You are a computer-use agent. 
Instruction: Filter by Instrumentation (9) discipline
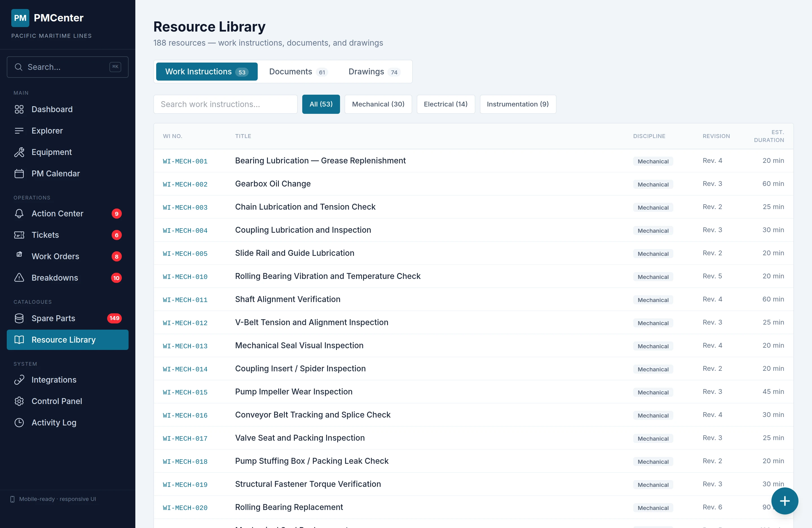click(x=517, y=104)
